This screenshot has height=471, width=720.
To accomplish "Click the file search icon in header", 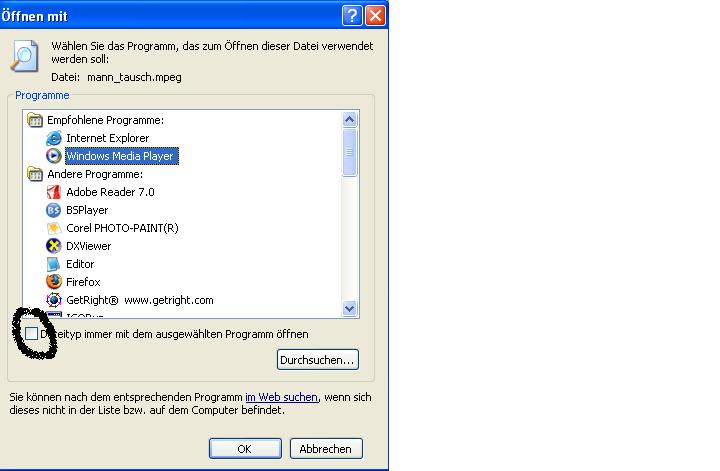I will coord(24,56).
